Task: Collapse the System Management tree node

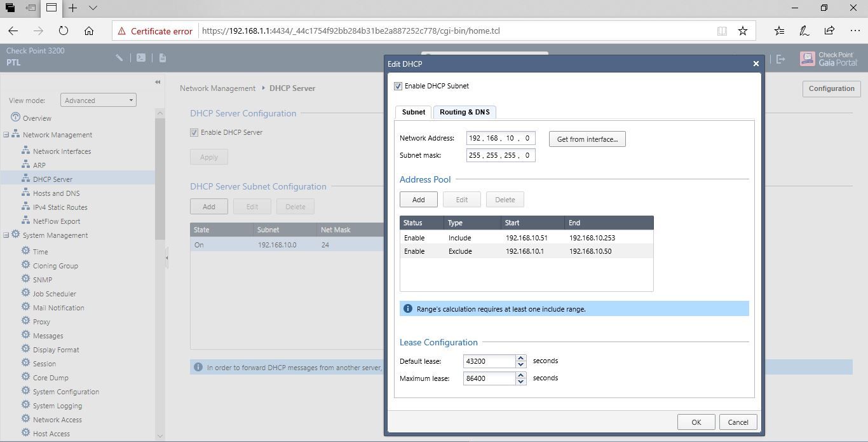Action: coord(5,235)
